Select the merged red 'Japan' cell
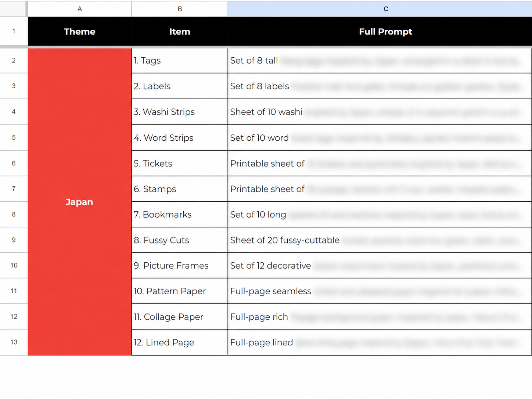Screen dimensions: 532x399 pyautogui.click(x=79, y=202)
